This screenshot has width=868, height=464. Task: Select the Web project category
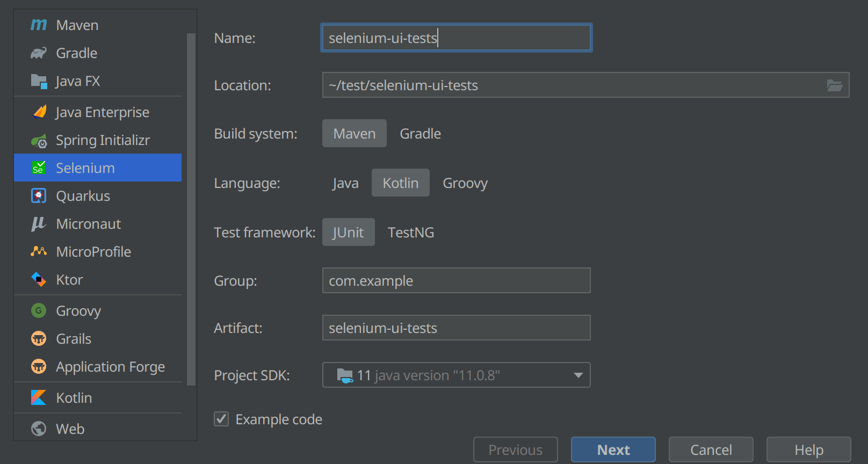[x=70, y=429]
